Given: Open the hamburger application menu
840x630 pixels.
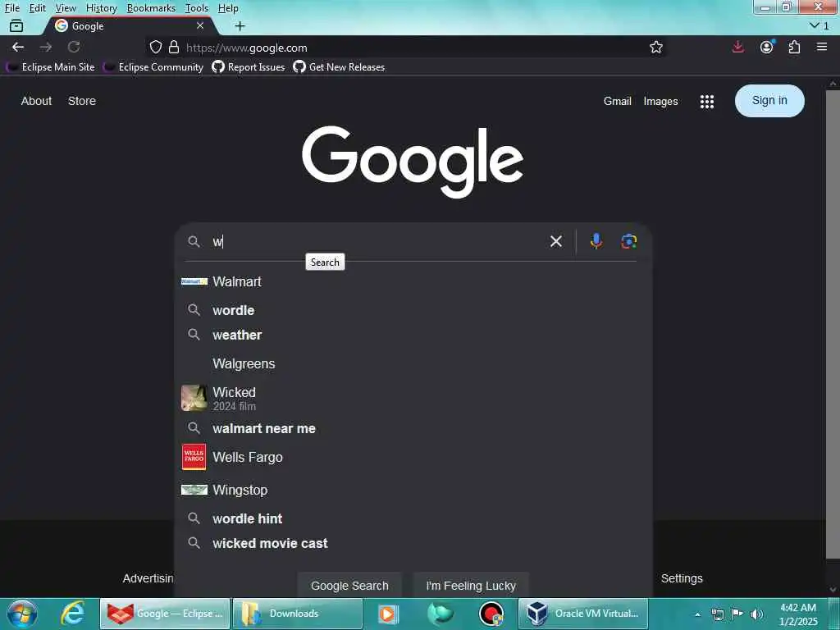Looking at the screenshot, I should pos(822,47).
